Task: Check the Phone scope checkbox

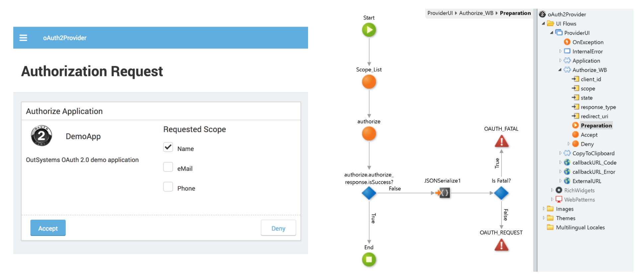Action: click(168, 186)
